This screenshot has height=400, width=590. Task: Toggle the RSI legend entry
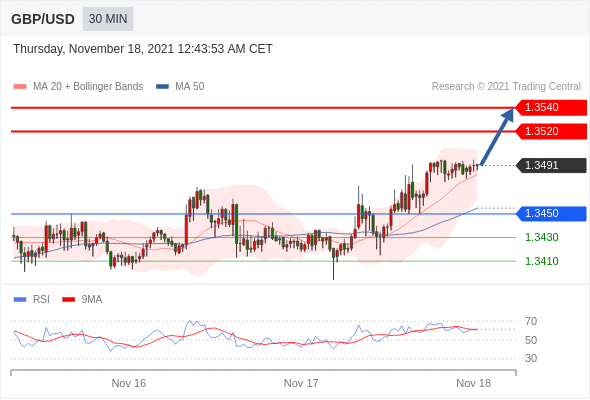click(x=32, y=300)
